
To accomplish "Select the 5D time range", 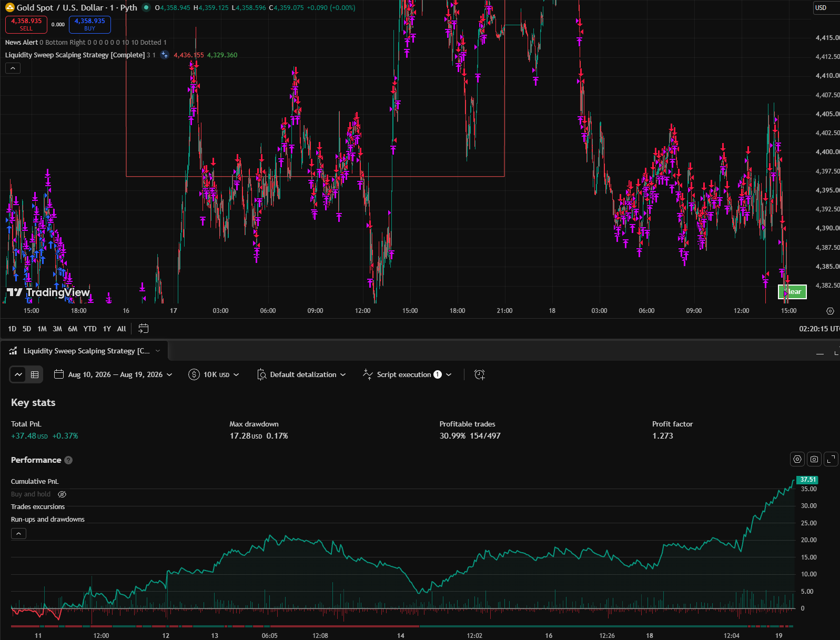I will pos(27,329).
